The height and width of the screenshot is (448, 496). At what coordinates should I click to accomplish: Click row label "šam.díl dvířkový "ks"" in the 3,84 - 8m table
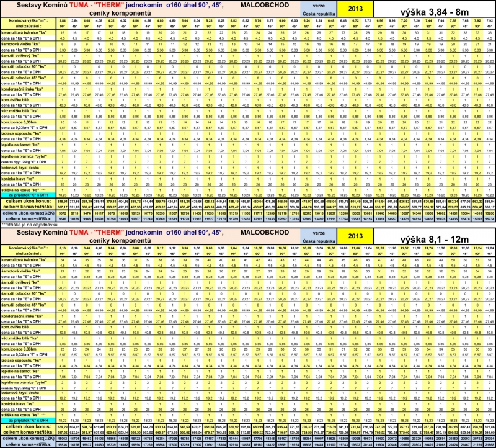[20, 55]
